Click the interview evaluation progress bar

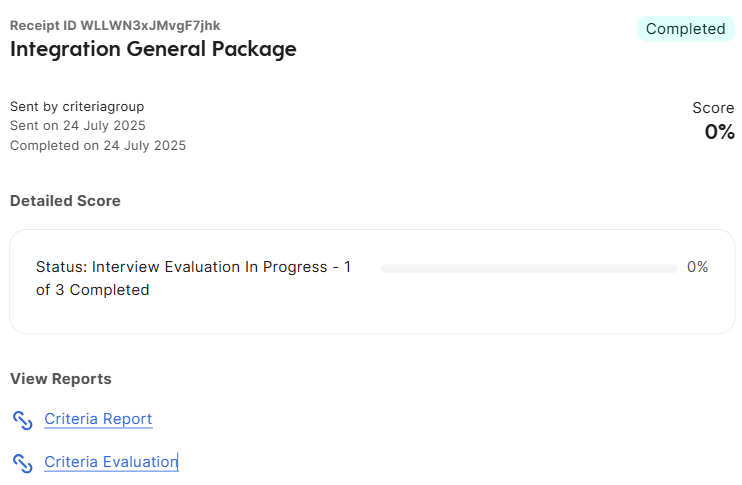529,269
